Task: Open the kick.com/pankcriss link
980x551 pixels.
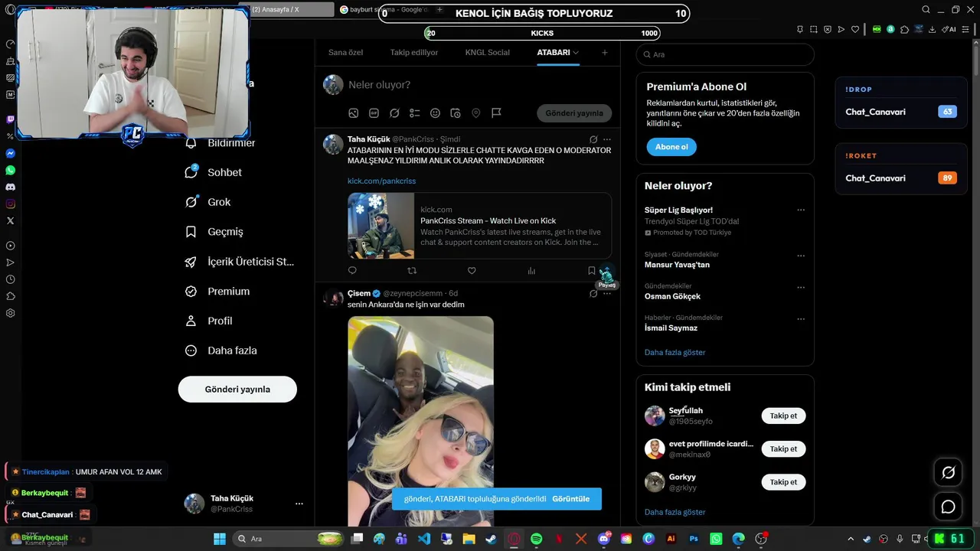Action: [x=381, y=181]
